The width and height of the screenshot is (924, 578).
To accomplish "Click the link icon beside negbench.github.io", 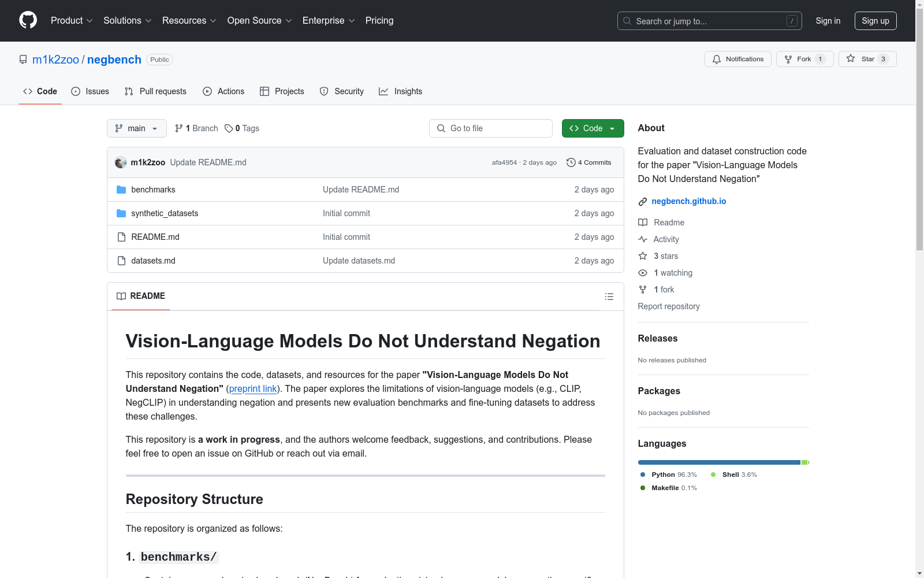I will (x=643, y=202).
